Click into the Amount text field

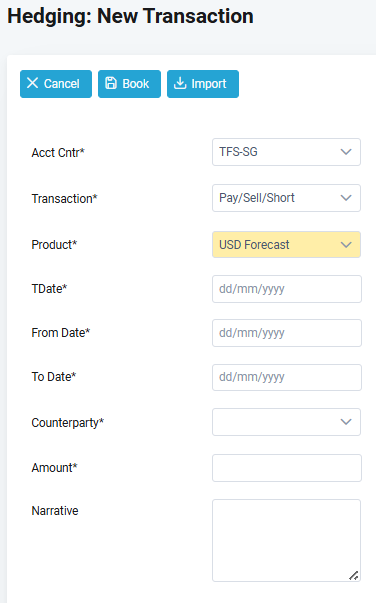point(287,468)
